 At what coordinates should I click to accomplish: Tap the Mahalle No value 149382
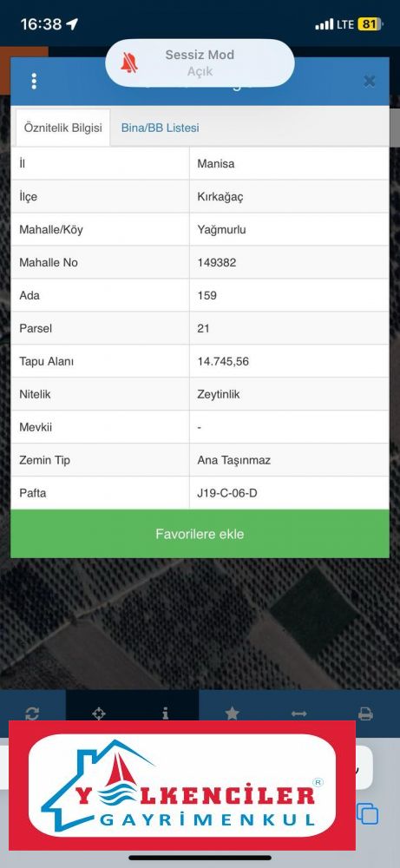point(216,262)
